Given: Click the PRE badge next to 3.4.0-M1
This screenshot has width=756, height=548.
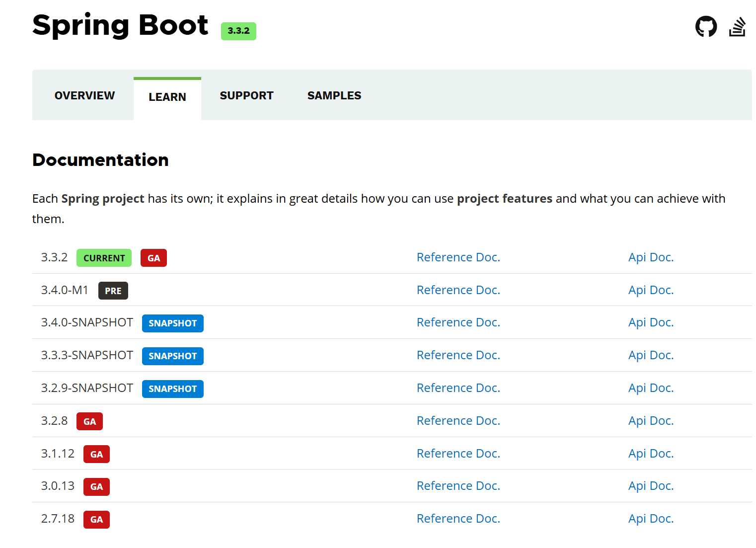Looking at the screenshot, I should coord(113,290).
